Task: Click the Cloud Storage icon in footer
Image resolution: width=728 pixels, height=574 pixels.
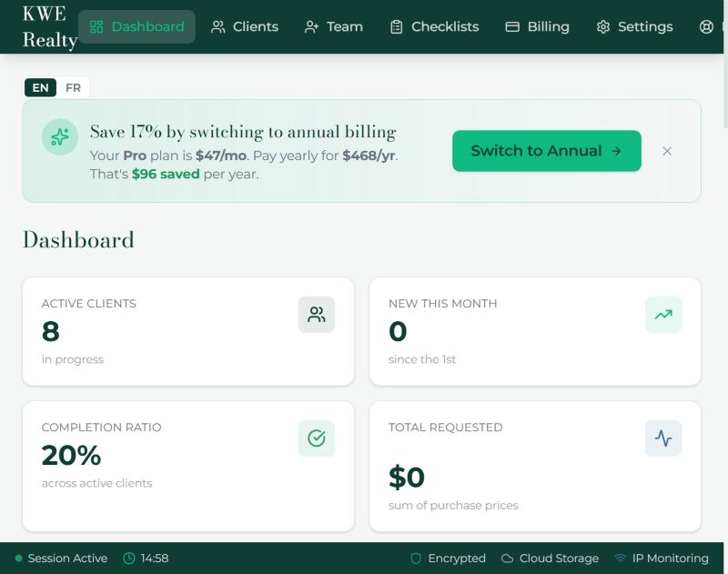Action: [508, 559]
